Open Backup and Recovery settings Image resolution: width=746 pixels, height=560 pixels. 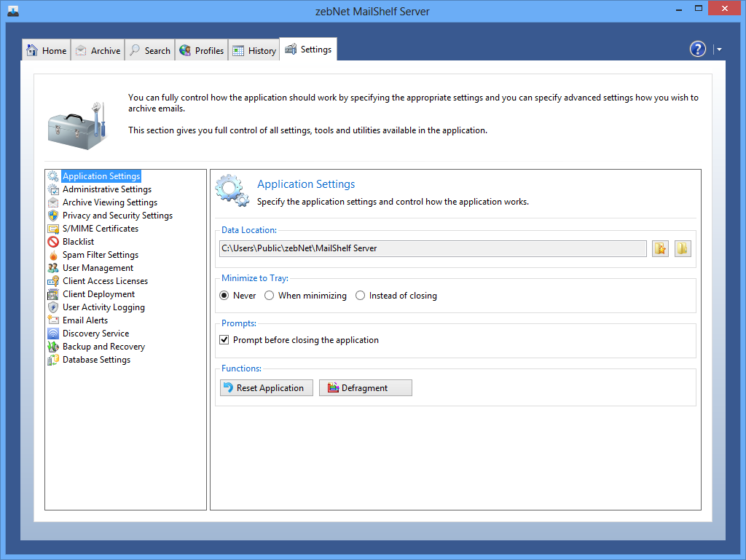pos(103,347)
